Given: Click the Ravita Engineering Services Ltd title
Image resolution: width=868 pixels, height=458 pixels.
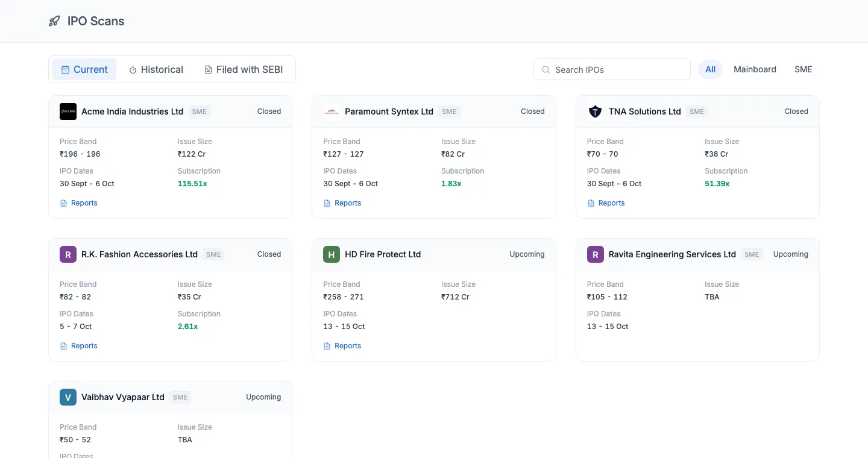Looking at the screenshot, I should pos(672,254).
